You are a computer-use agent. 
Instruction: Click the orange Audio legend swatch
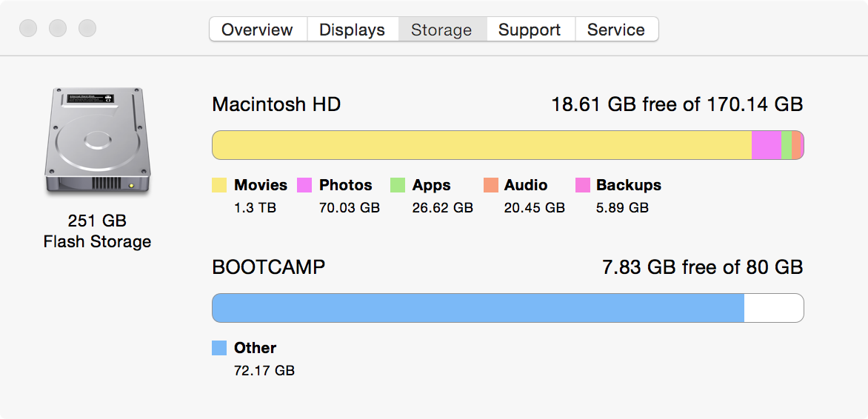490,185
